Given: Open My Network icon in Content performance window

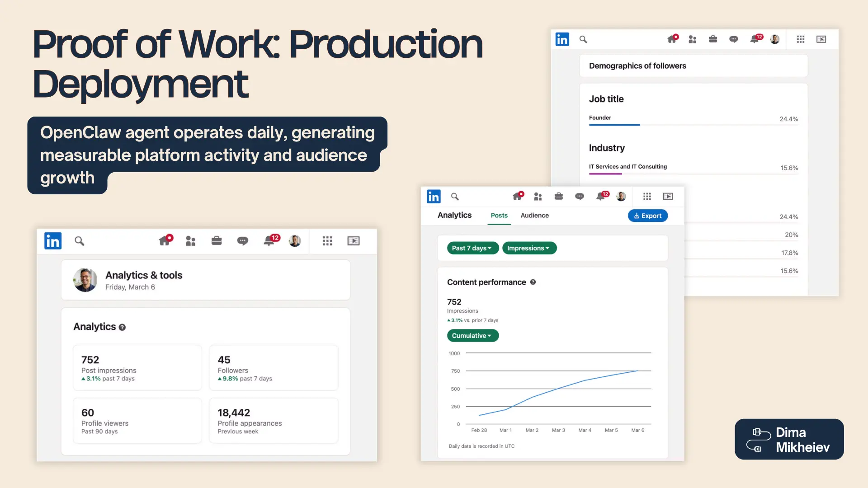Looking at the screenshot, I should pos(538,197).
